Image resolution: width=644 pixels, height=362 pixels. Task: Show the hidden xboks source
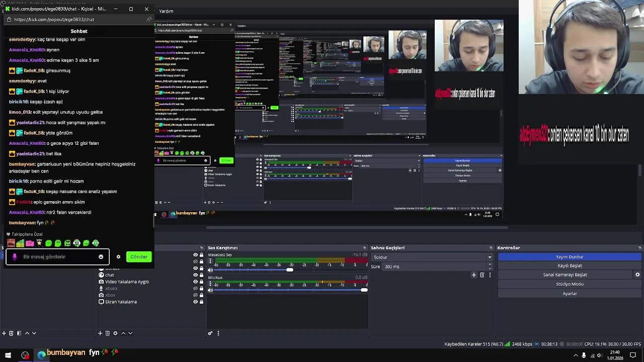coord(196,289)
